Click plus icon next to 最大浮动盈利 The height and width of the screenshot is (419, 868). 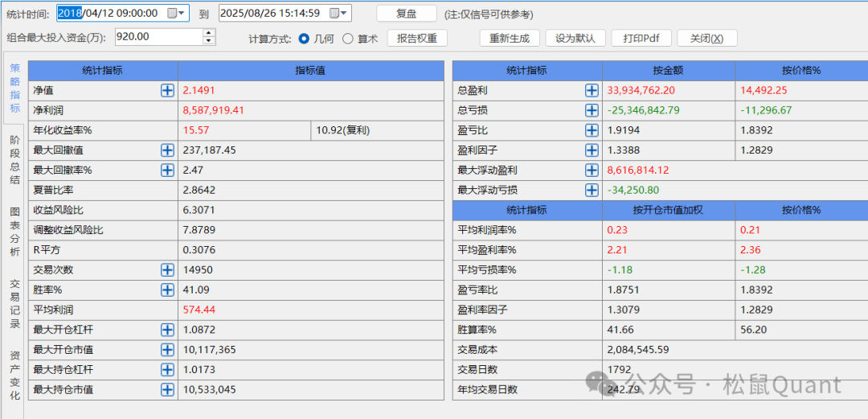(592, 170)
